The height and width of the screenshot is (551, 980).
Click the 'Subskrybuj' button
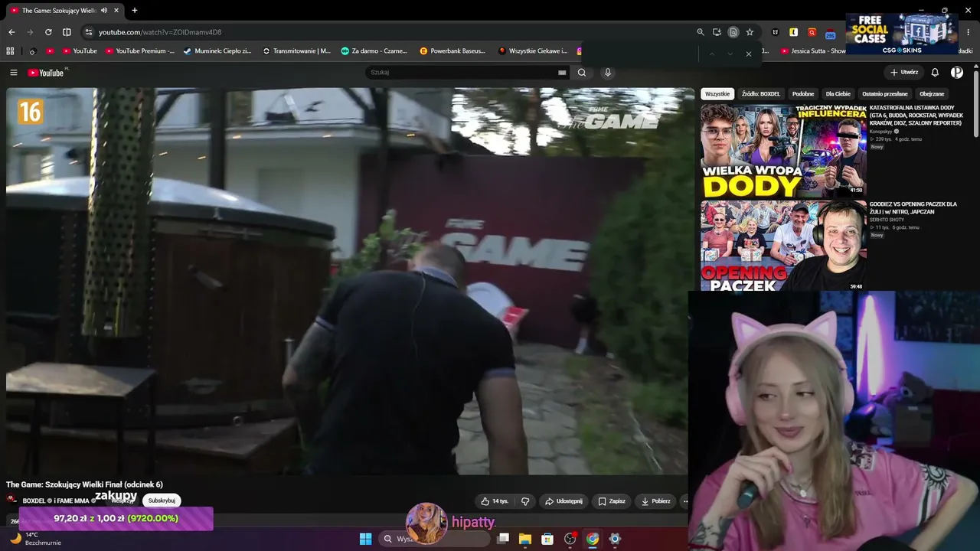tap(162, 500)
